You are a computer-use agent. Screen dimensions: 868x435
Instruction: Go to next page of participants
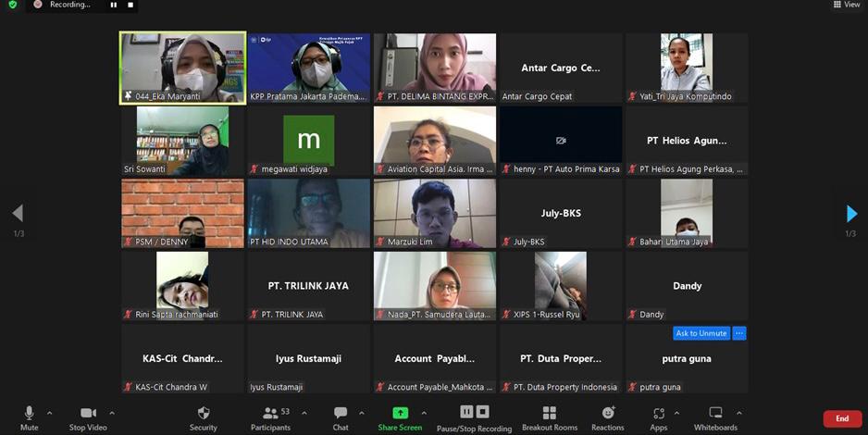[x=851, y=214]
